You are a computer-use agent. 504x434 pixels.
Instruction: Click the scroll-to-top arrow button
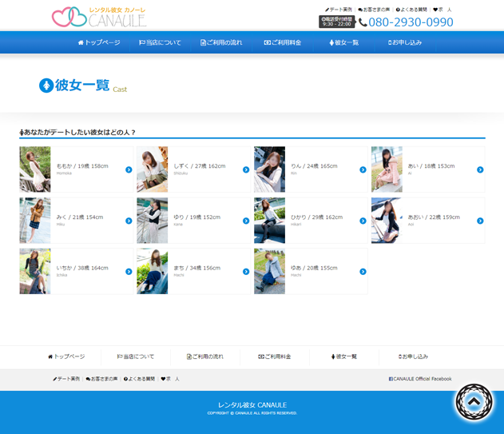pyautogui.click(x=474, y=402)
